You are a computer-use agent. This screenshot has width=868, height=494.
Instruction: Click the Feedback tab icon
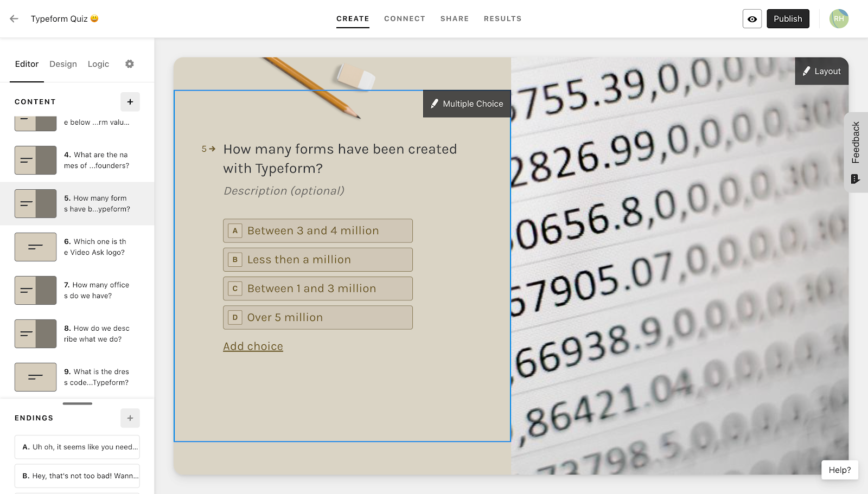856,179
